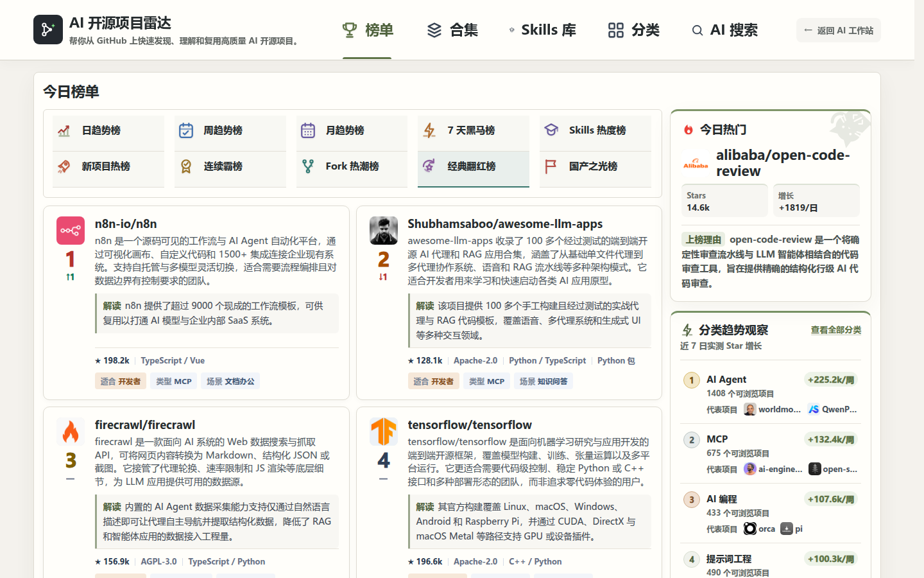Open the tensorflow/tensorflow project title
This screenshot has height=578, width=924.
(470, 425)
